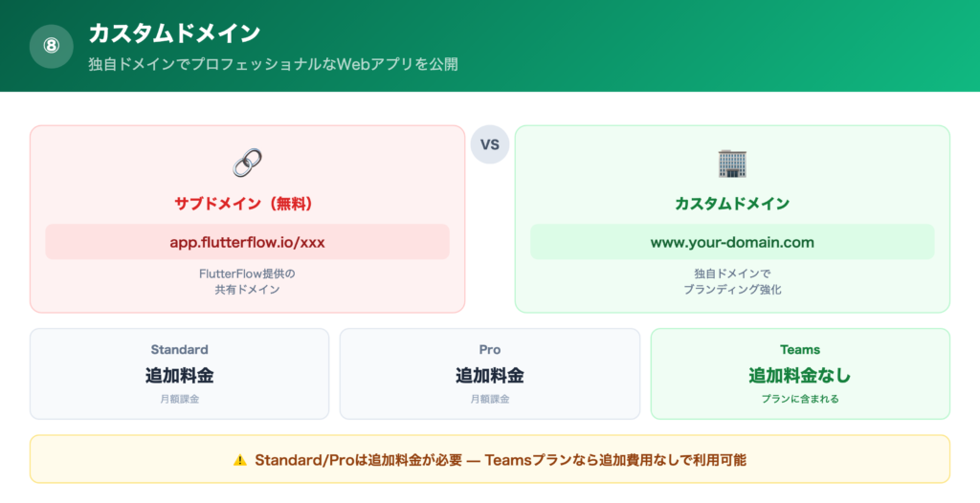Click the VS circle badge

point(490,144)
